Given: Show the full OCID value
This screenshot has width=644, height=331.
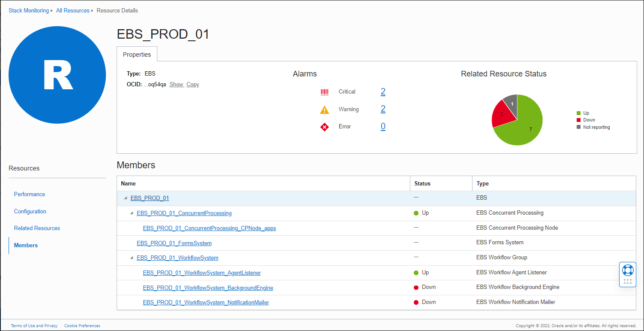Looking at the screenshot, I should 176,84.
